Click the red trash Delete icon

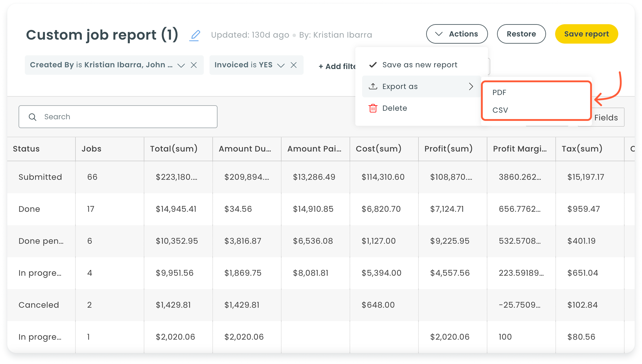point(373,108)
